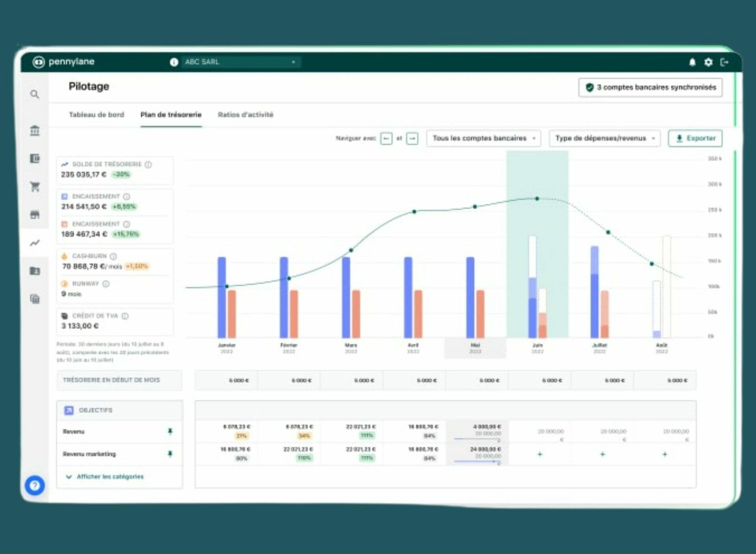The image size is (756, 554).
Task: Switch to Ratios d'activité tab
Action: 245,115
